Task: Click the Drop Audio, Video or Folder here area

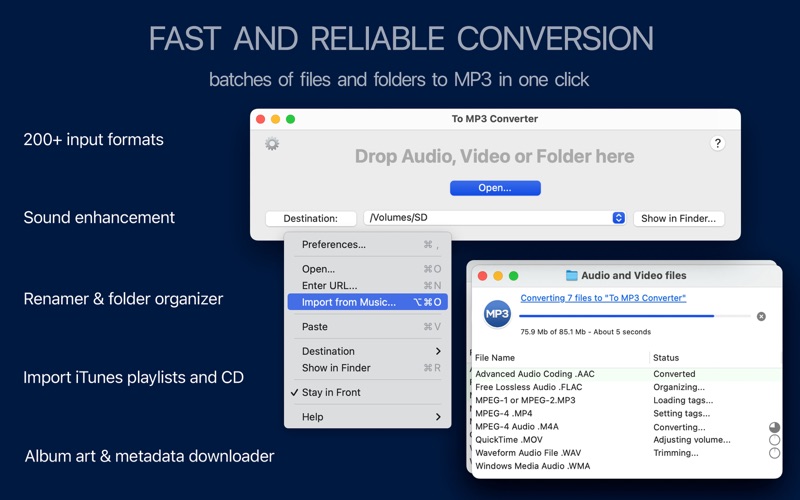Action: (x=494, y=156)
